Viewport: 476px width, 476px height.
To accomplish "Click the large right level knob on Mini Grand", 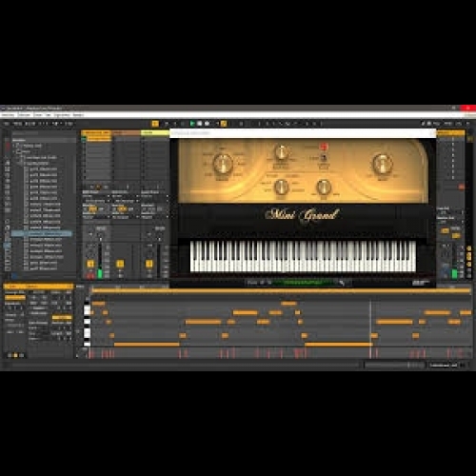I will pos(382,164).
